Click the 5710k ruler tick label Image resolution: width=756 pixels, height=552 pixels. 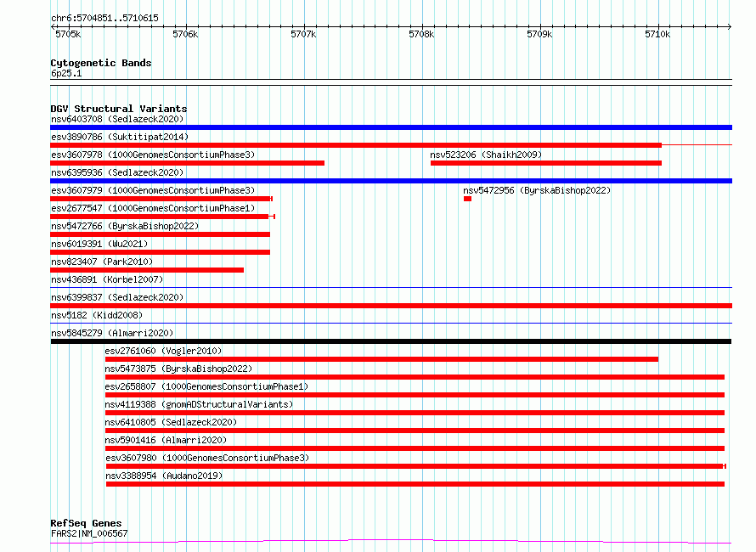[657, 34]
